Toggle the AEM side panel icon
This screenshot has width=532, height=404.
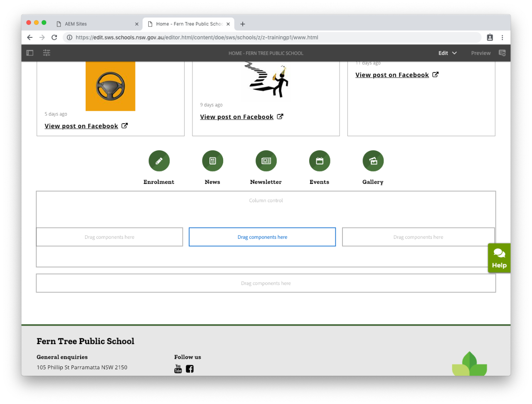point(30,53)
